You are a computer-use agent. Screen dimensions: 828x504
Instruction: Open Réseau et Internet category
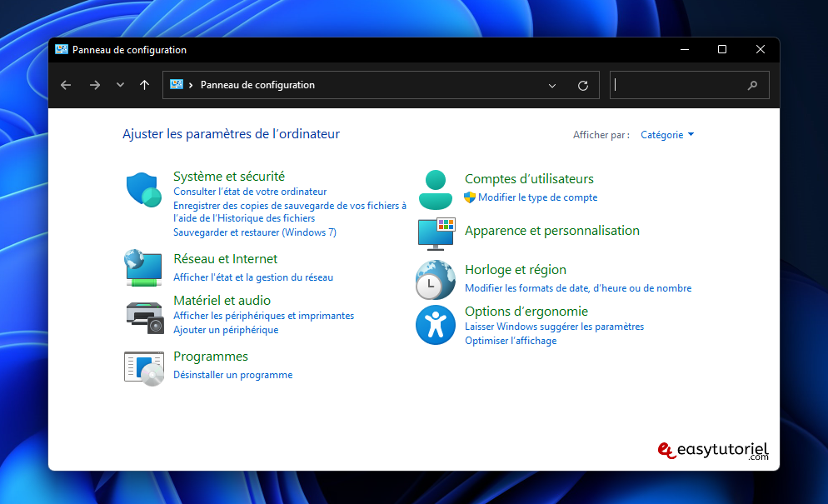(225, 258)
